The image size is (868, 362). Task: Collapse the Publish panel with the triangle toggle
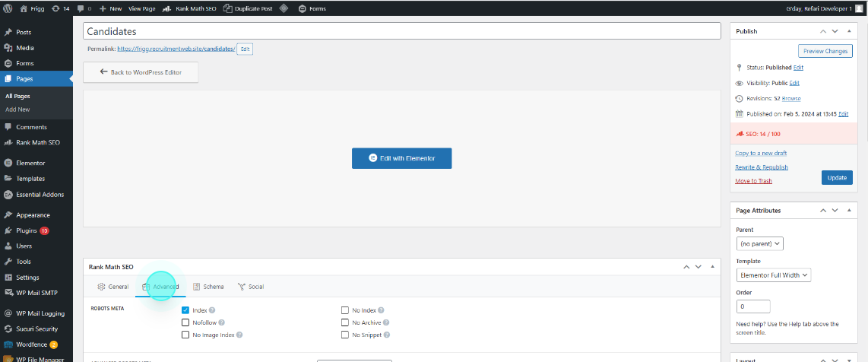click(x=849, y=31)
